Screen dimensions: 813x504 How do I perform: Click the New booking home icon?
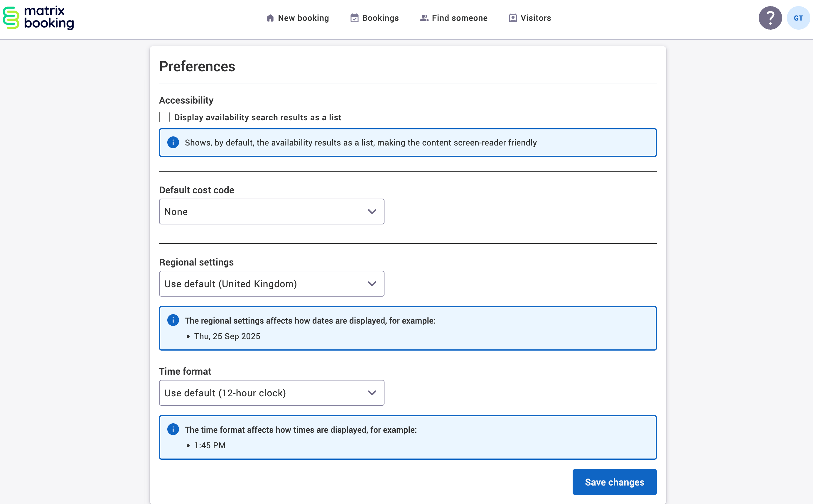tap(270, 18)
